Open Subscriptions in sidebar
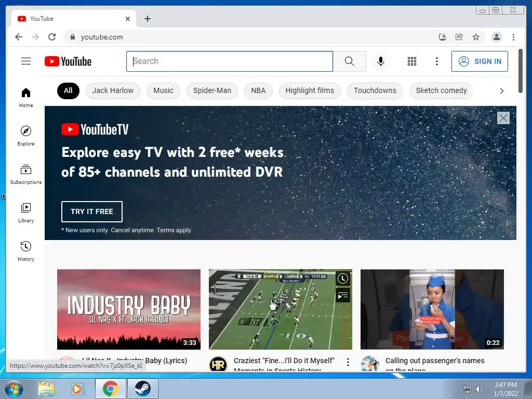Image resolution: width=532 pixels, height=399 pixels. click(x=26, y=175)
